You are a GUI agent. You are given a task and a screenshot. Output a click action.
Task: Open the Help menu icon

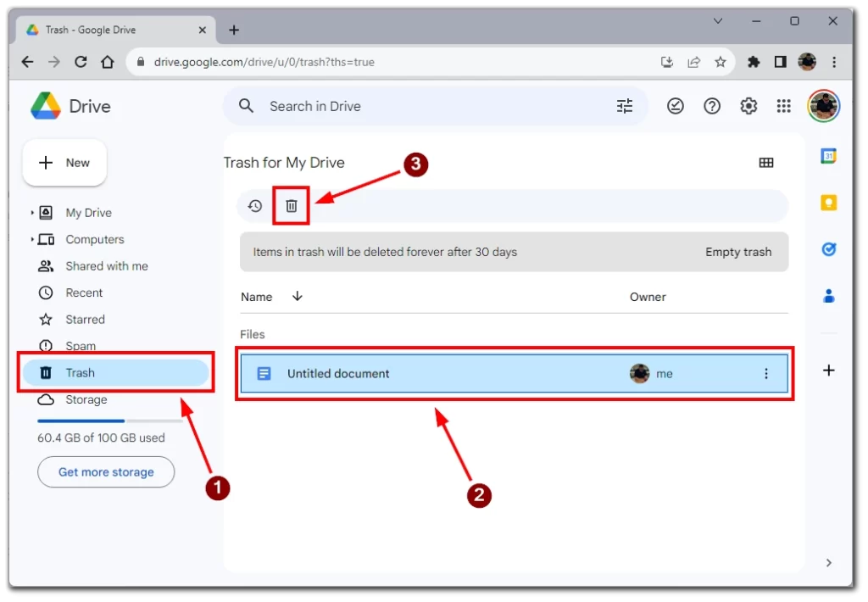coord(712,106)
